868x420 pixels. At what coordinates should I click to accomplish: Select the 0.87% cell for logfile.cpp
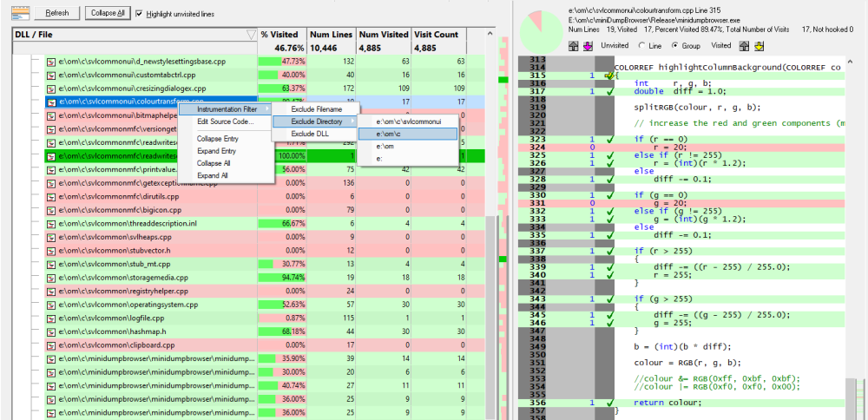(x=282, y=318)
